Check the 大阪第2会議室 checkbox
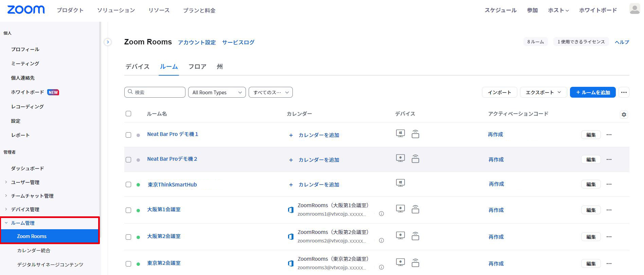Screen dimensions: 644x275 tap(128, 237)
